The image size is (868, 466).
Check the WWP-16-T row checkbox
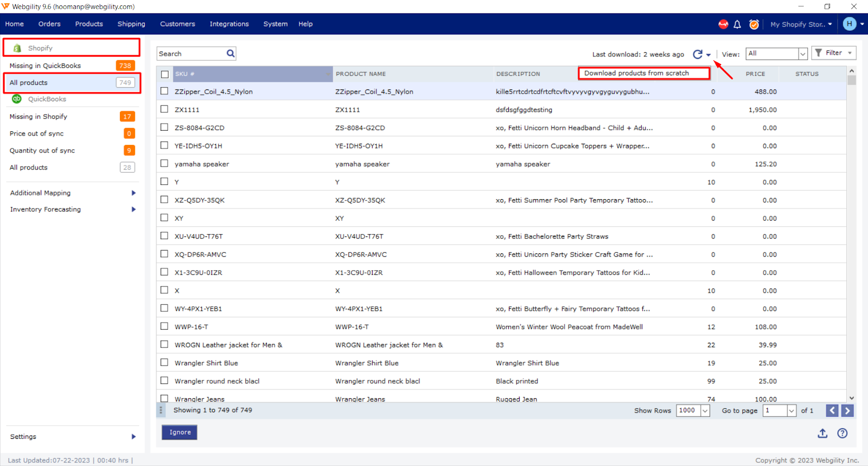pos(164,326)
